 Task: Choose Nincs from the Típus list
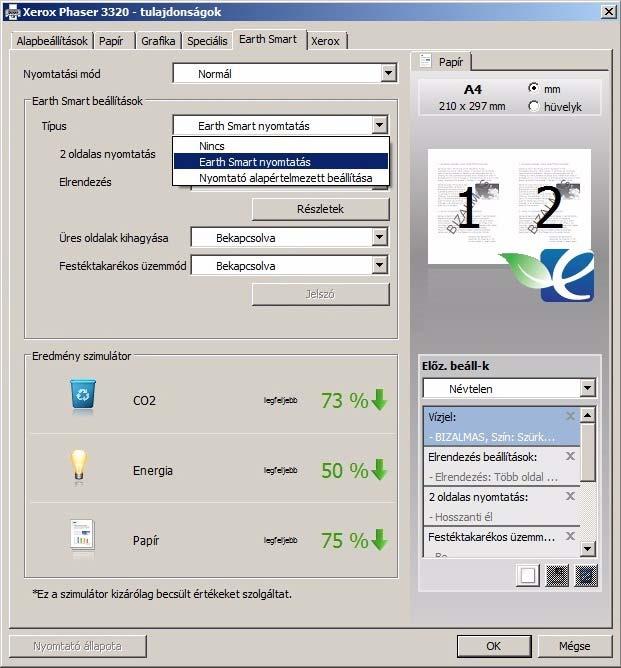click(281, 146)
